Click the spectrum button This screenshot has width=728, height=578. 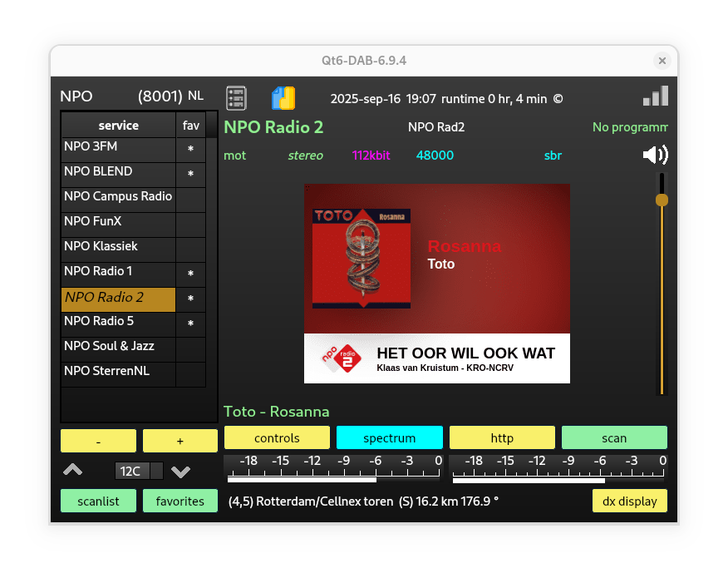point(389,437)
